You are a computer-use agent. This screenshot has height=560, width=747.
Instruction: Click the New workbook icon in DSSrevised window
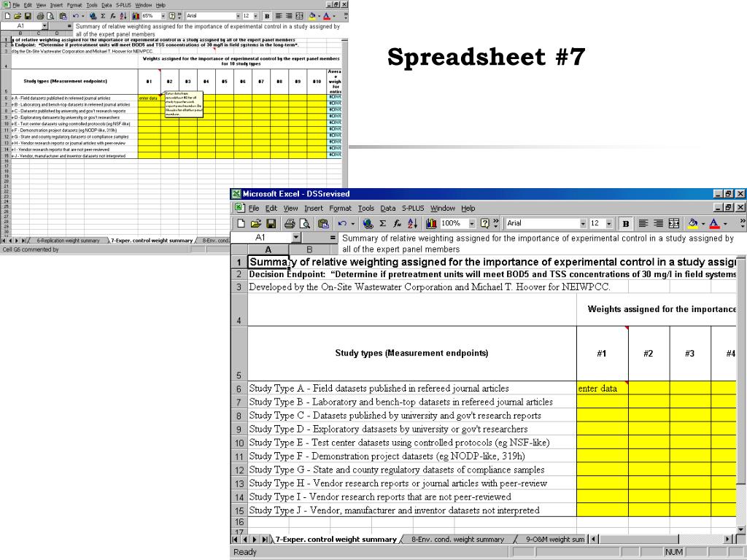[241, 223]
